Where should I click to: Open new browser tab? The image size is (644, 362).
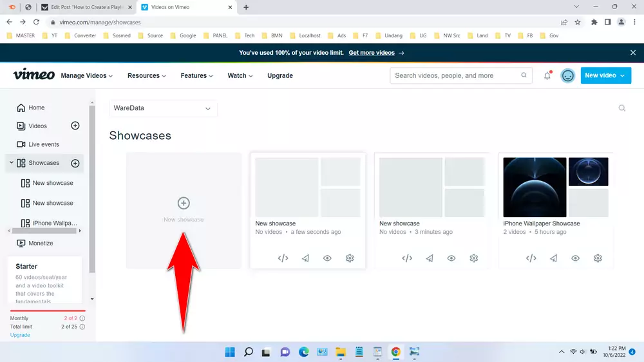(x=246, y=7)
